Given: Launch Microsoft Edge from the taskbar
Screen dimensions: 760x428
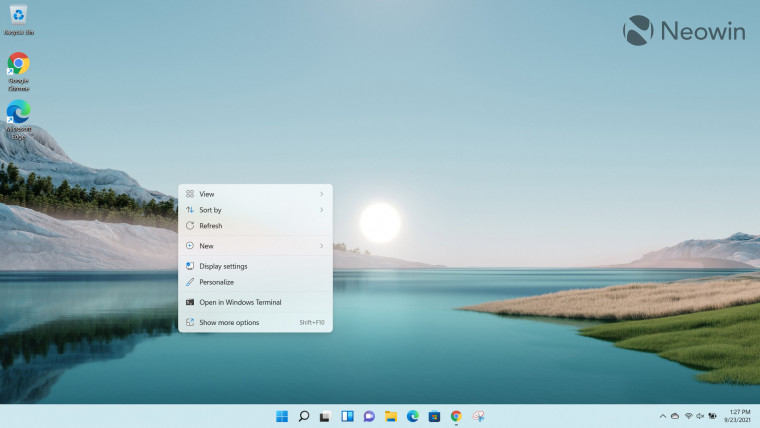Looking at the screenshot, I should (412, 416).
